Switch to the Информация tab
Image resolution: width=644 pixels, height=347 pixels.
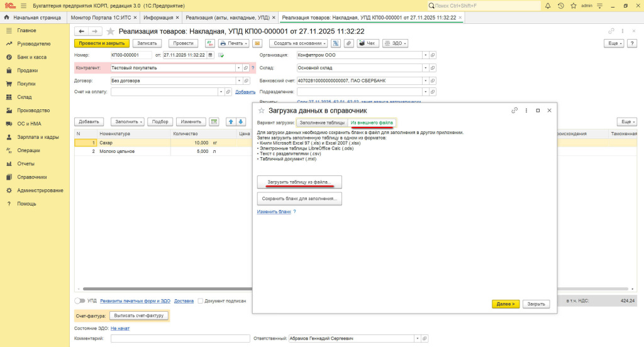157,18
